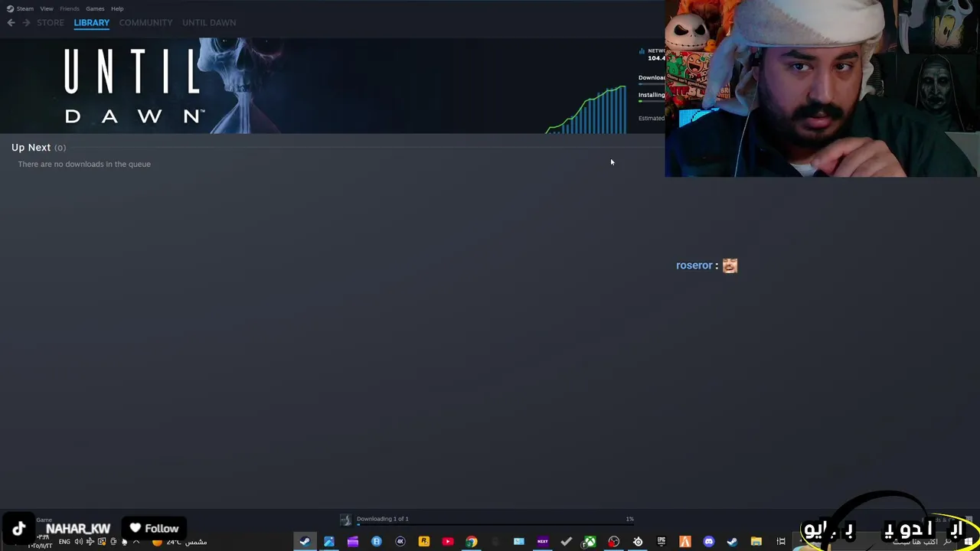The width and height of the screenshot is (980, 551).
Task: Open the Epic Games Launcher icon
Action: [x=661, y=542]
